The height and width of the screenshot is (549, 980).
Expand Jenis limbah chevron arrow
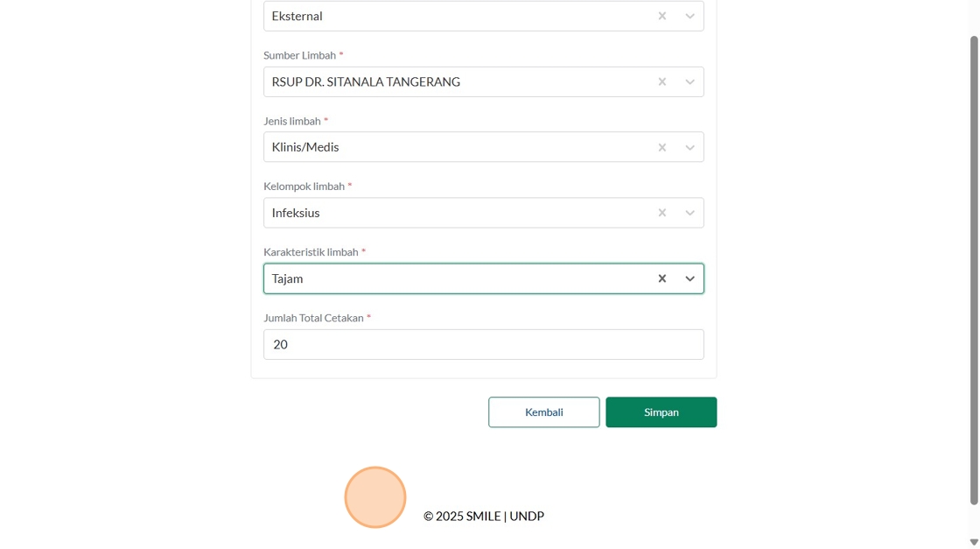pos(689,147)
